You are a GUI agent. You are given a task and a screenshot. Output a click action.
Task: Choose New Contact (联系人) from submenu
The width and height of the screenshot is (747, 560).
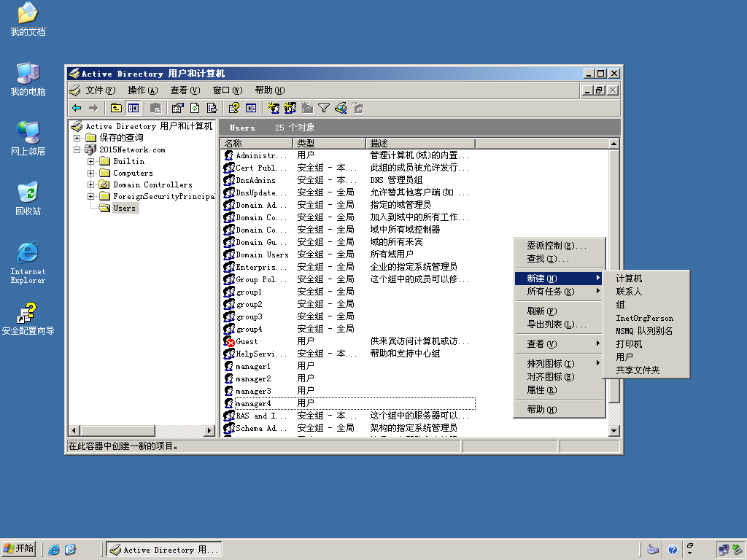[646, 292]
